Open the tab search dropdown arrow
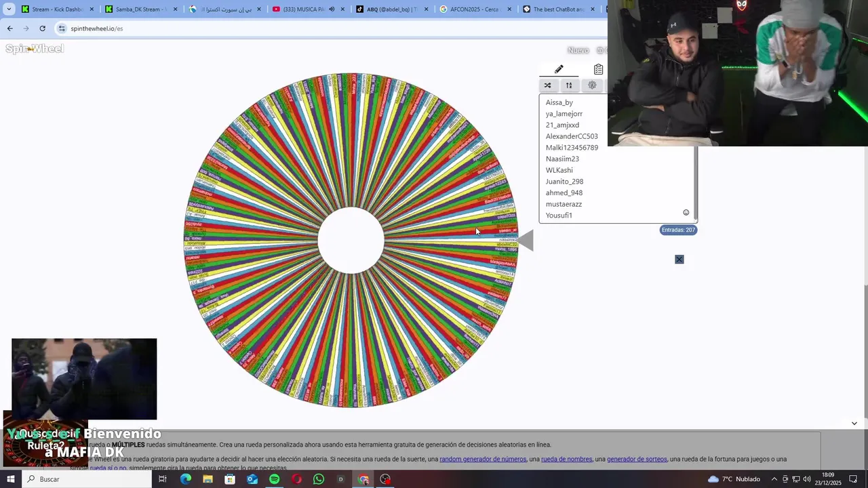The height and width of the screenshot is (488, 868). (x=9, y=9)
